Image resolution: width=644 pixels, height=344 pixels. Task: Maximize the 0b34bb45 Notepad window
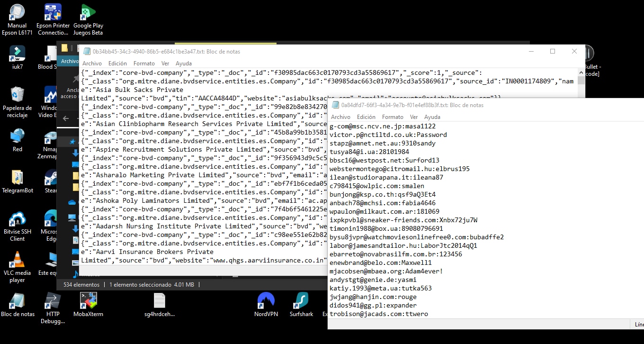(553, 51)
